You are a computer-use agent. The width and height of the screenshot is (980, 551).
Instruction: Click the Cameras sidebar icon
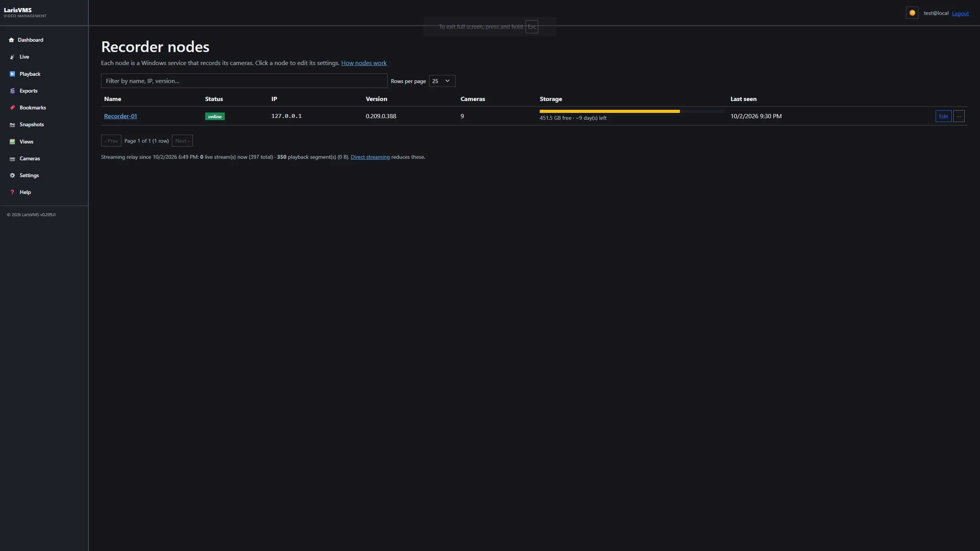point(12,159)
